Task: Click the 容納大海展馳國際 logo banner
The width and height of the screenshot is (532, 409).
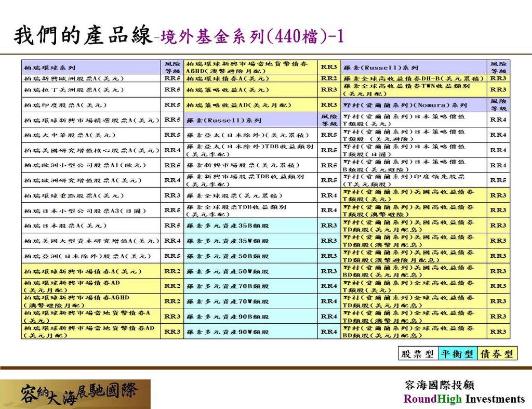Action: click(75, 394)
